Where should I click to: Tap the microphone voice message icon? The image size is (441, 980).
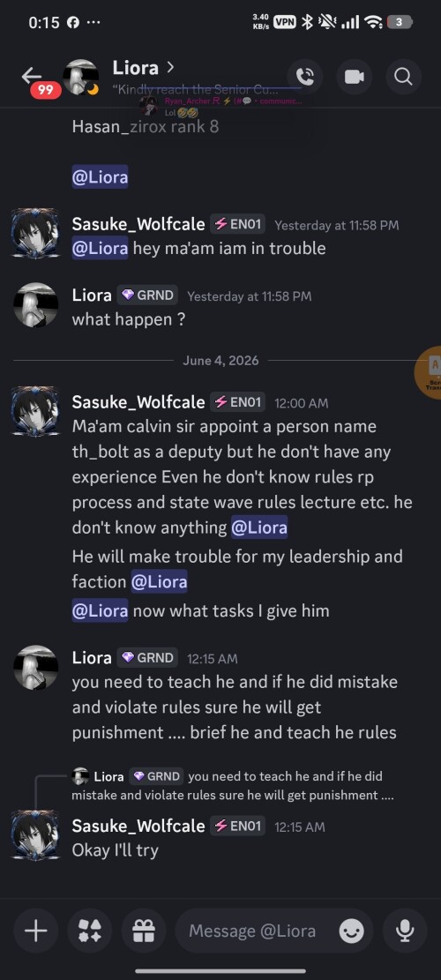point(405,931)
